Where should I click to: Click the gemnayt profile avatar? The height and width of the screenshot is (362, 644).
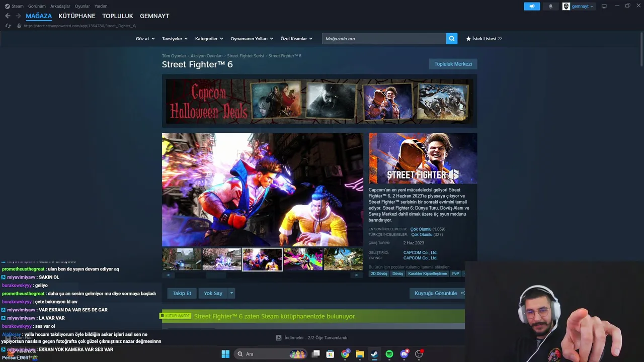coord(566,7)
